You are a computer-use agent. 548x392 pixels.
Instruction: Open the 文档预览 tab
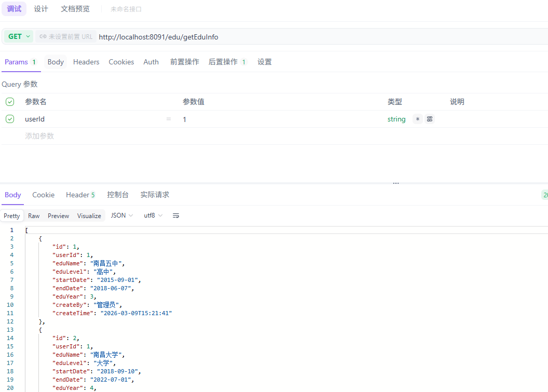pos(75,9)
